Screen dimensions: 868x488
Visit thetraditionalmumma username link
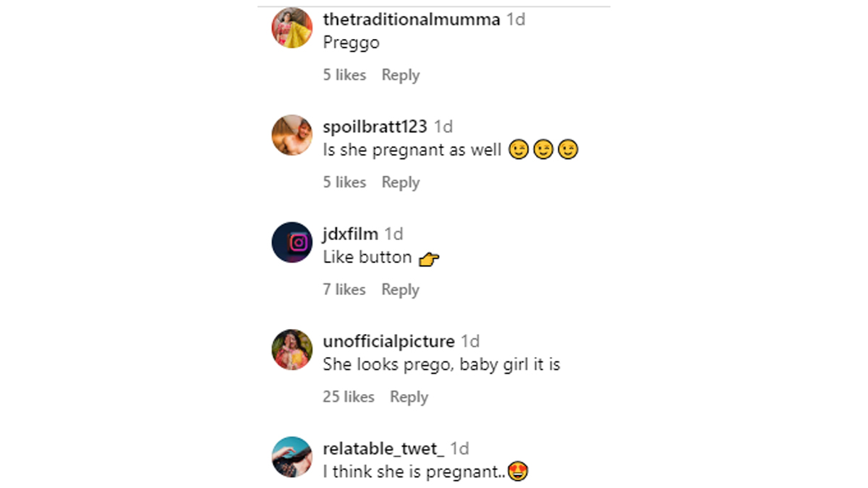(411, 20)
